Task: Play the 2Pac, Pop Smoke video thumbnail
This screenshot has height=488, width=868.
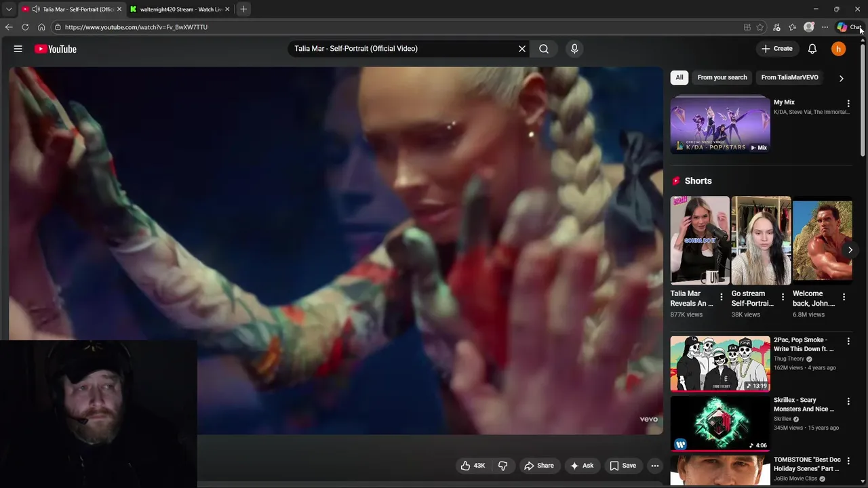Action: pyautogui.click(x=720, y=364)
